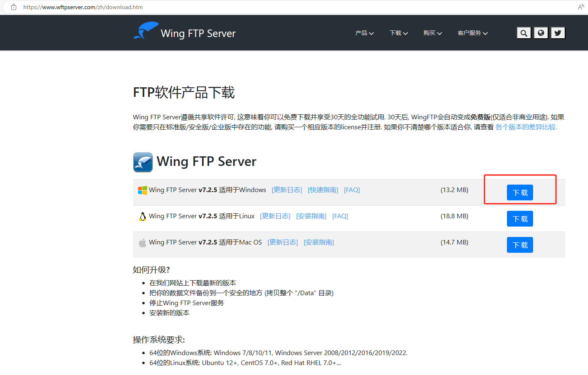Click the 停止Wing FTP Server服务 bullet text
Screen dimensions: 588x375
[x=187, y=303]
